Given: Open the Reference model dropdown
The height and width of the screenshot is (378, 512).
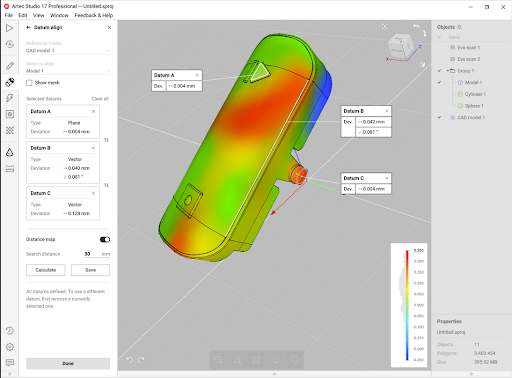Looking at the screenshot, I should (68, 50).
